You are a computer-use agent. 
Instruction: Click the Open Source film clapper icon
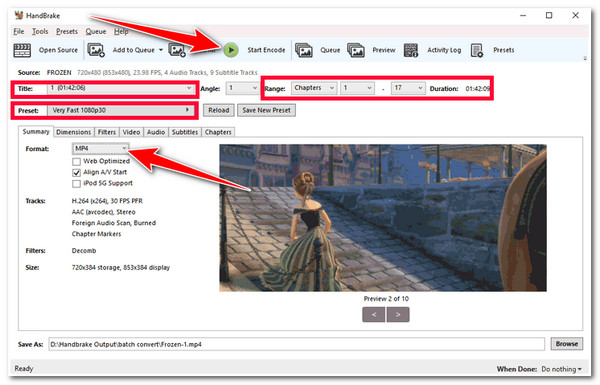click(x=22, y=50)
